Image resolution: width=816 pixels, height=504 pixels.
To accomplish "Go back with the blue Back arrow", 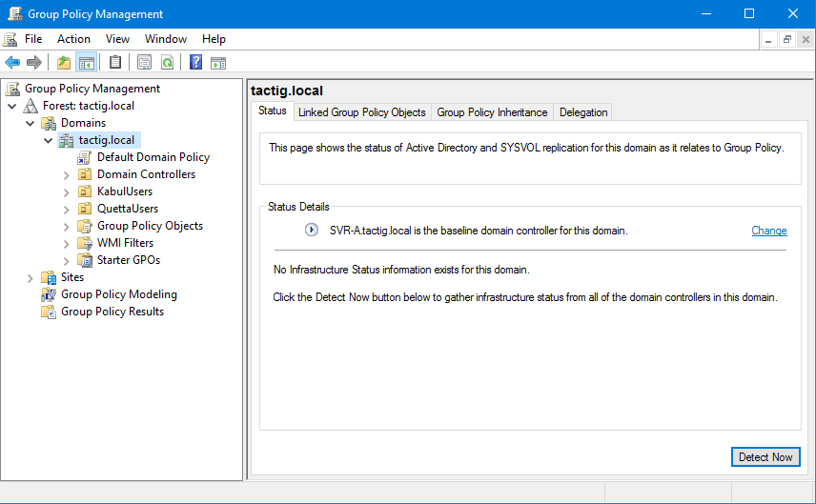I will tap(12, 63).
